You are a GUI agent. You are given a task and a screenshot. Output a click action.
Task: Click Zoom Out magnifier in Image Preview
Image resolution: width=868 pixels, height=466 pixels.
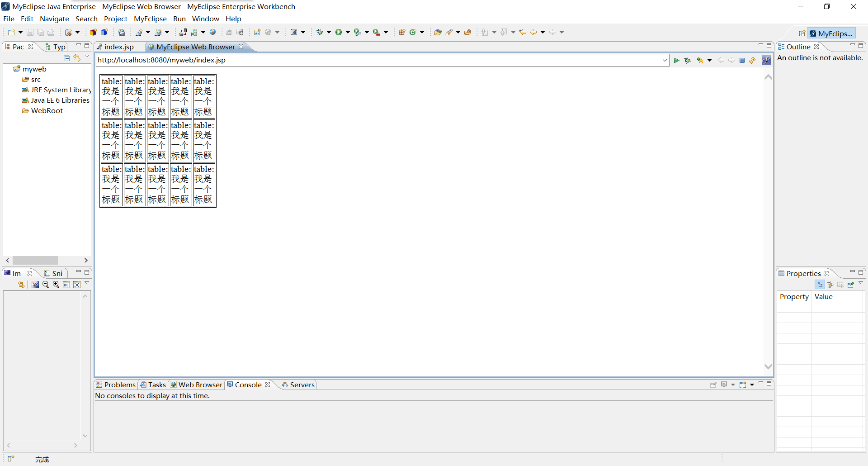pyautogui.click(x=46, y=285)
